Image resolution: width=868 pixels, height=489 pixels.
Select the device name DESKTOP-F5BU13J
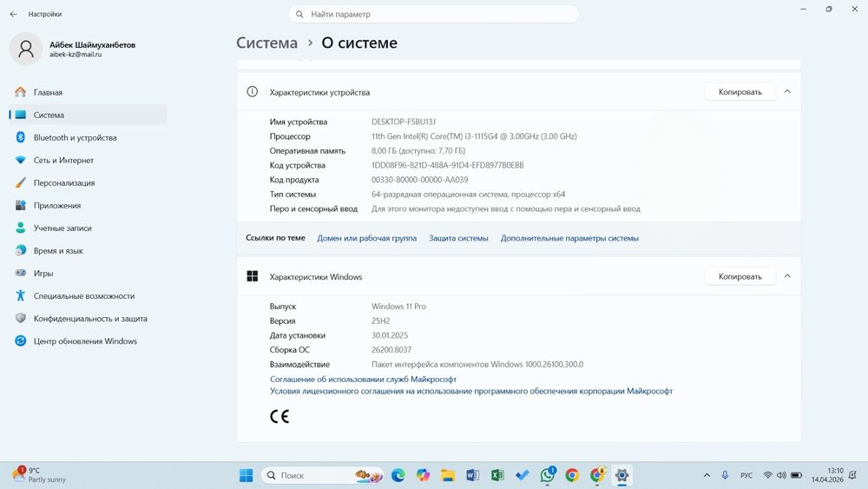404,122
